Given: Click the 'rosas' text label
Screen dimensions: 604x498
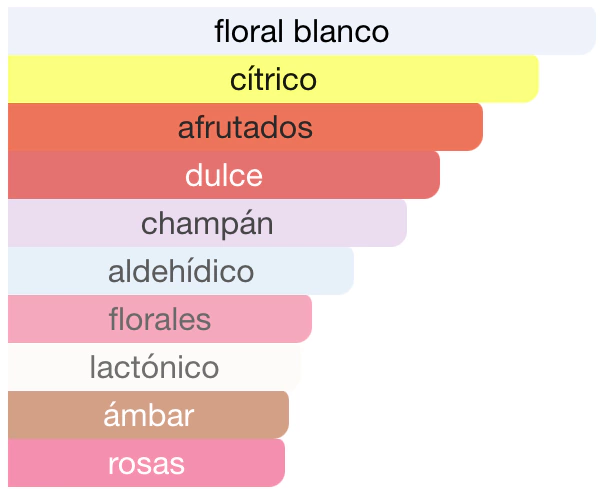Looking at the screenshot, I should coord(146,463).
